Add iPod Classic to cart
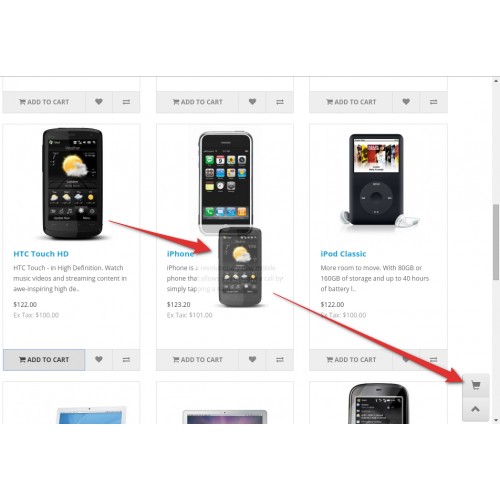 351,360
